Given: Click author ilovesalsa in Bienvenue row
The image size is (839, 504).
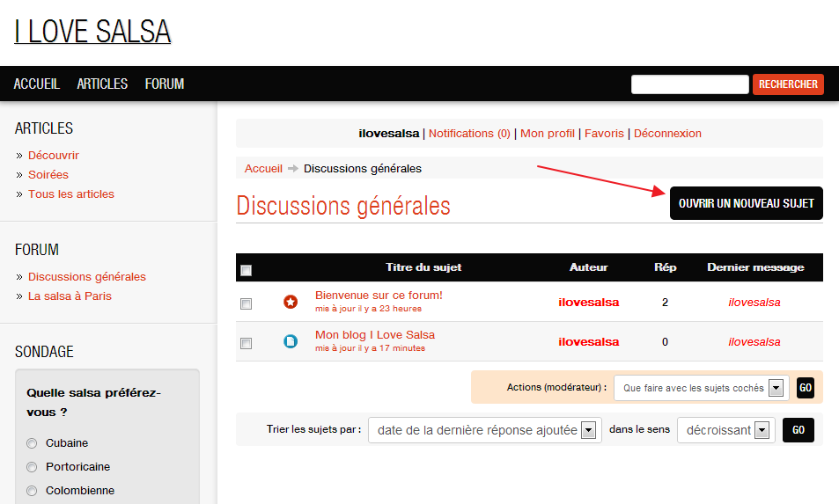Looking at the screenshot, I should [x=589, y=303].
